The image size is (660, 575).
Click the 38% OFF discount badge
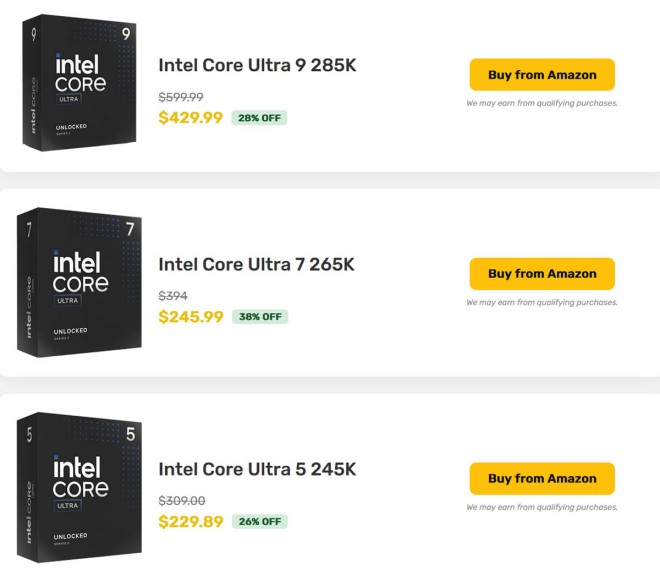259,317
